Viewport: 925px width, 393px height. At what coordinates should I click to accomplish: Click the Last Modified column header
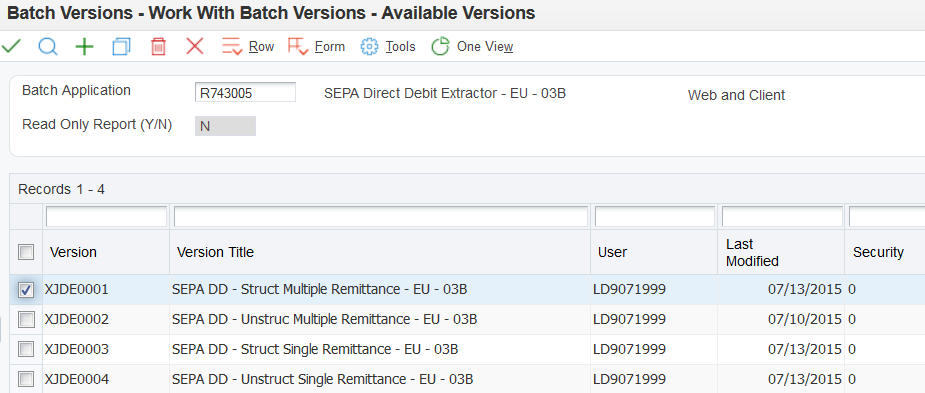tap(752, 253)
